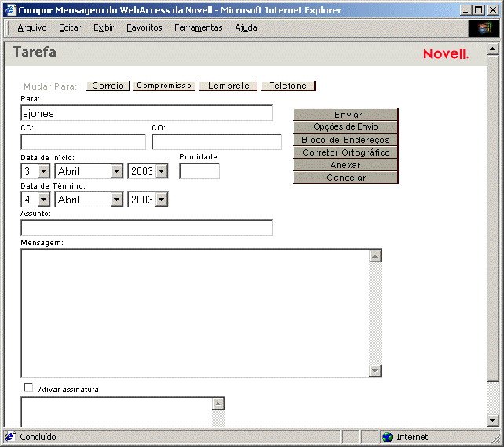
Task: Switch to Lembrete message type
Action: [x=228, y=86]
